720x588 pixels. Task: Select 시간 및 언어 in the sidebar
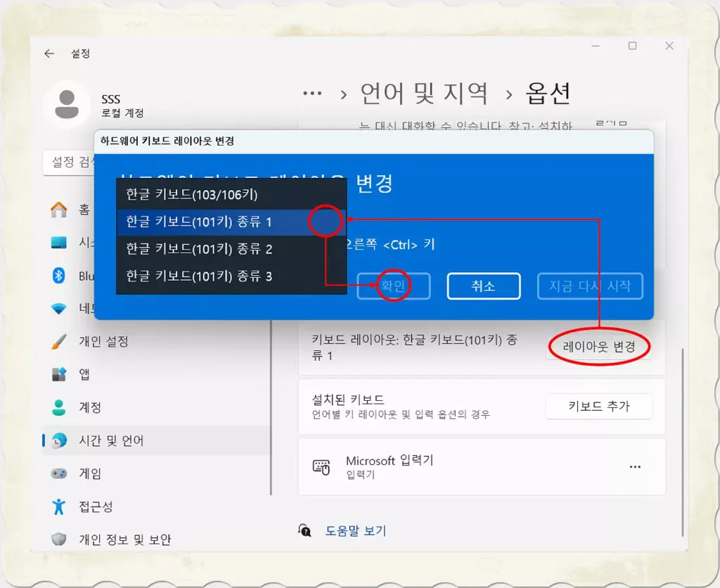click(x=59, y=440)
